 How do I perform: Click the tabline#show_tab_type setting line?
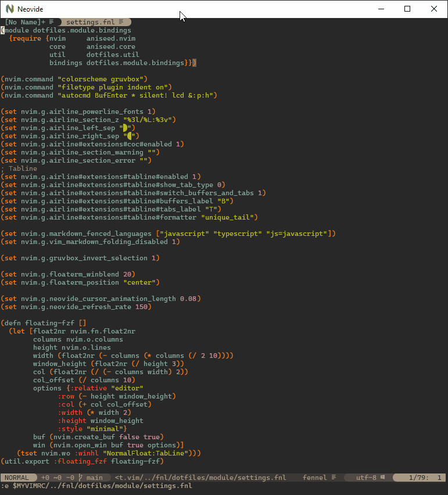[x=113, y=185]
